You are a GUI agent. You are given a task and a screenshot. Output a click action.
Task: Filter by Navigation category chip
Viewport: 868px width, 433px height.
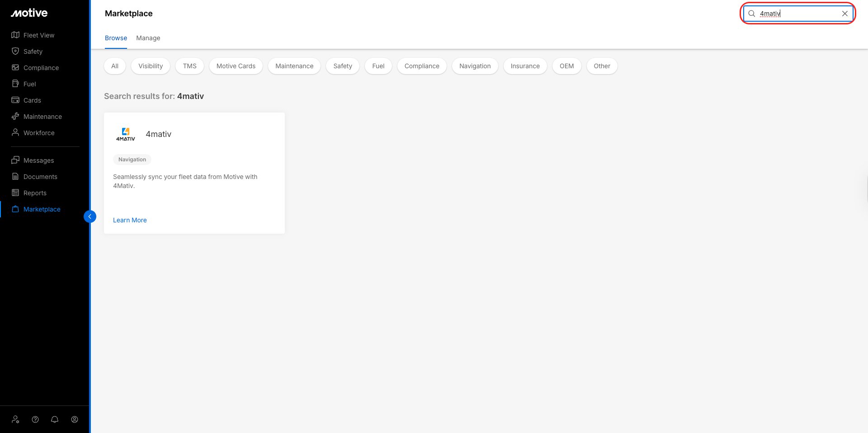[x=475, y=66]
